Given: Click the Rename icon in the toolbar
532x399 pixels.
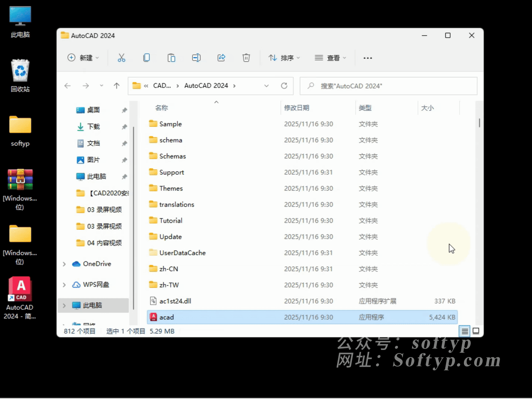Looking at the screenshot, I should pos(196,58).
